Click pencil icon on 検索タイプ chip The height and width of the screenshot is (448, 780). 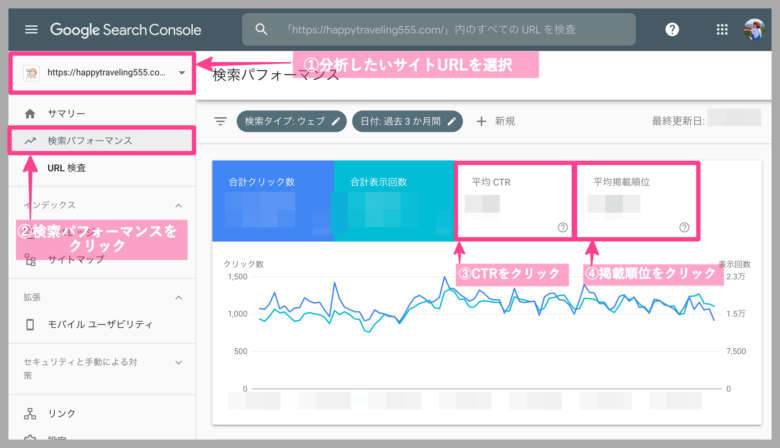(x=336, y=121)
